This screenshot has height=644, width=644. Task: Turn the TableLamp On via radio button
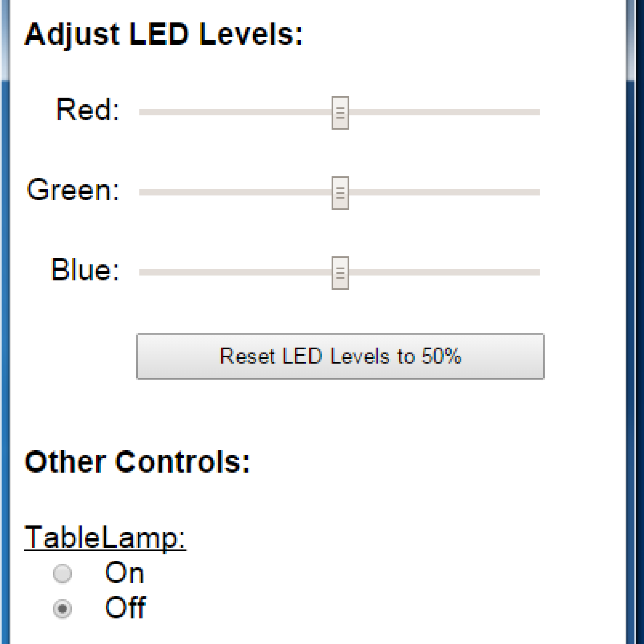(62, 573)
